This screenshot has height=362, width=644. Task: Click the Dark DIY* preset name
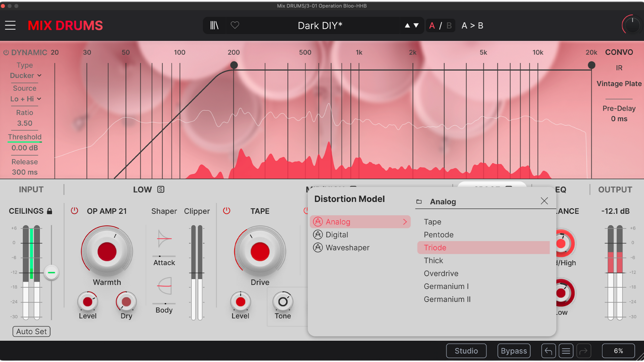point(320,25)
